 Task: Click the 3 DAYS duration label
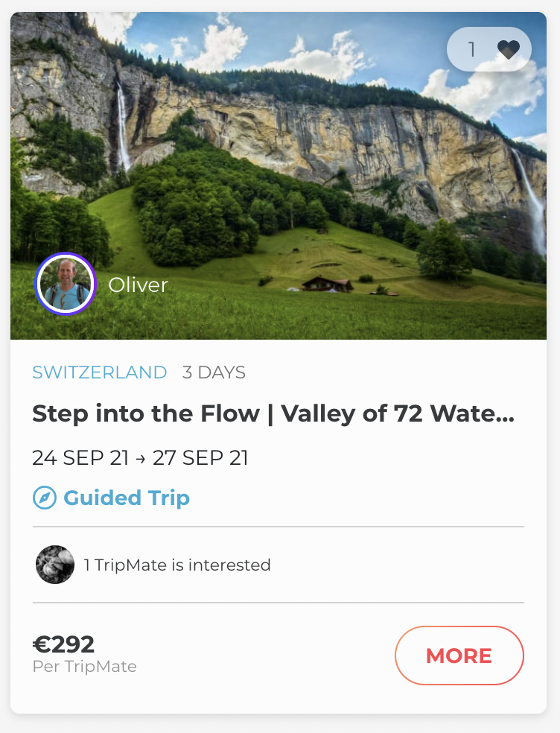pyautogui.click(x=214, y=372)
